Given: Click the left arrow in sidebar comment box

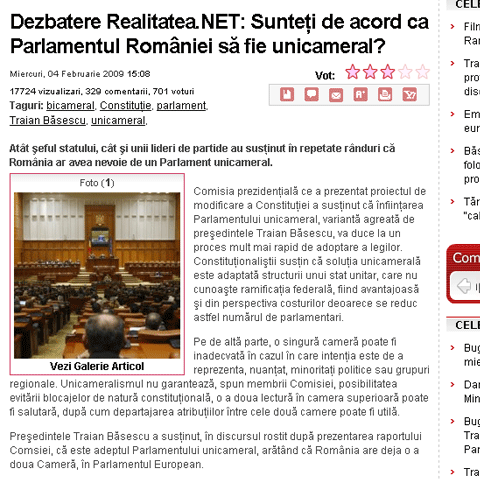Looking at the screenshot, I should (x=464, y=286).
